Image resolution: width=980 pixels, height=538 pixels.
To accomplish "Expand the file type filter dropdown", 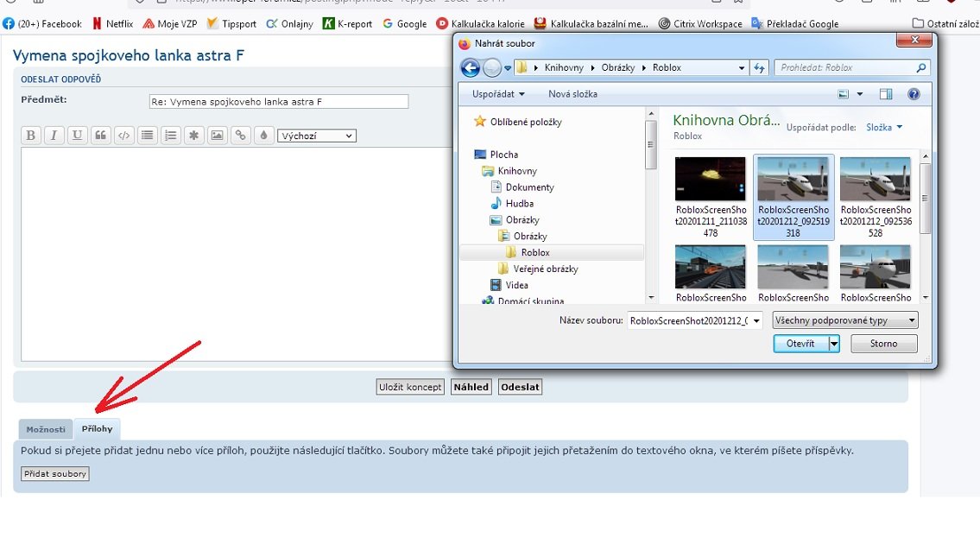I will click(x=845, y=320).
